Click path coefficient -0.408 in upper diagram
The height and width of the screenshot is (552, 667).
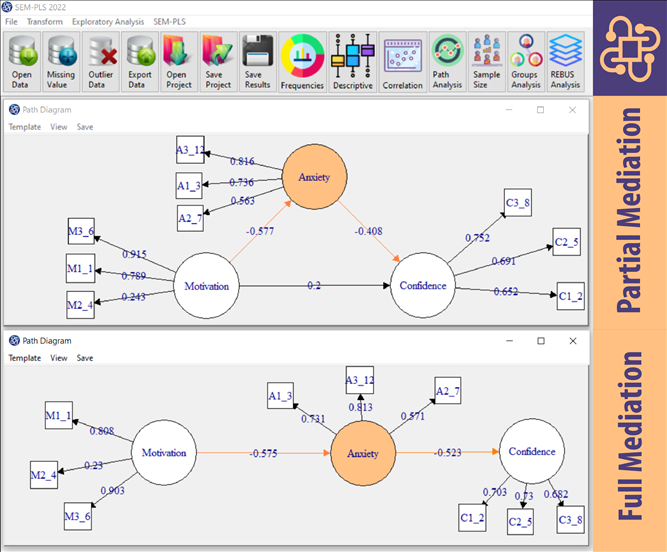pyautogui.click(x=368, y=231)
